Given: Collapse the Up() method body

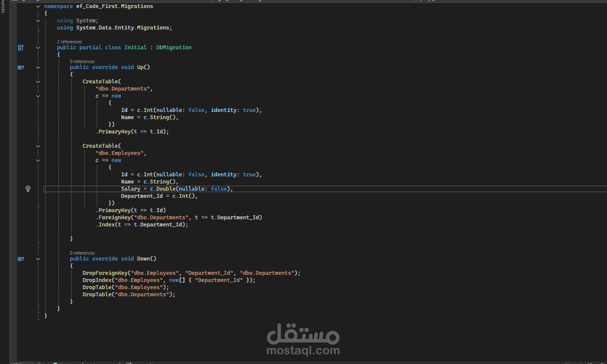Looking at the screenshot, I should click(38, 67).
